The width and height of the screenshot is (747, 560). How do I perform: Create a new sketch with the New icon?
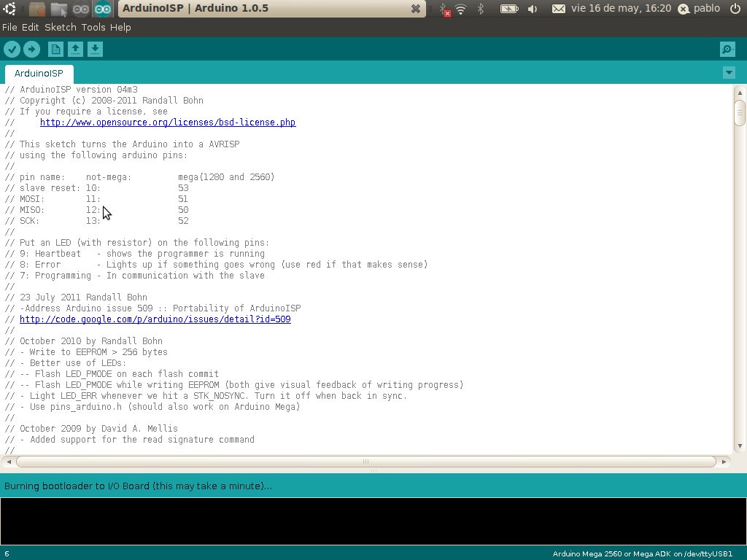pyautogui.click(x=55, y=49)
